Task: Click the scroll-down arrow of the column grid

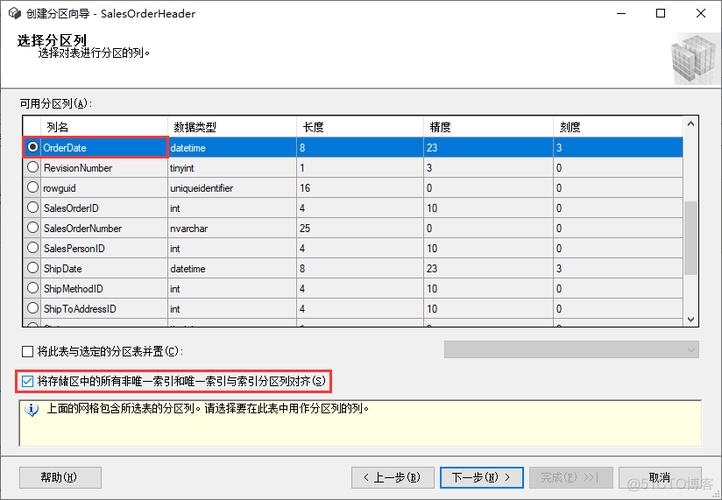Action: (x=691, y=319)
